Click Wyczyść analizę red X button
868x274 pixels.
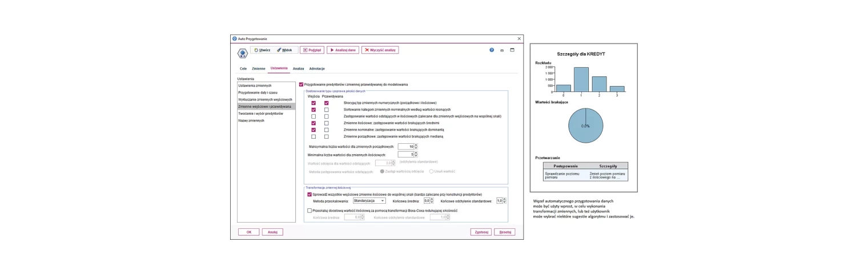[380, 50]
